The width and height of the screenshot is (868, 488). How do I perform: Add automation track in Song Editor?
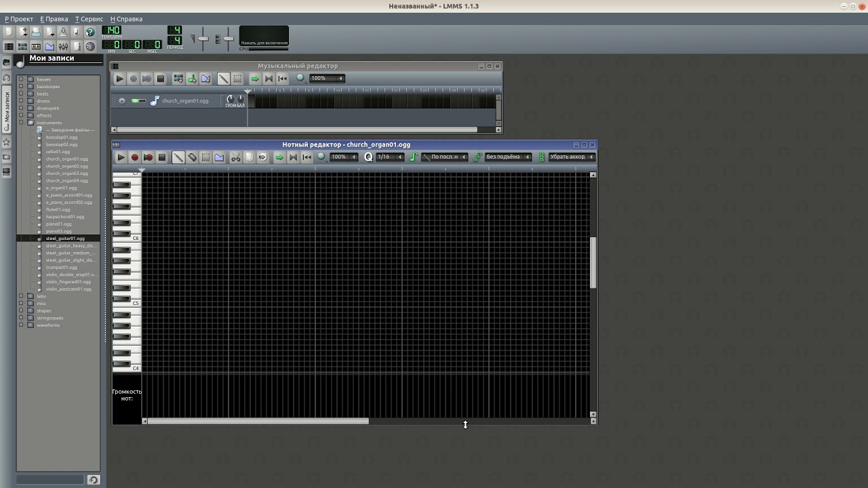pyautogui.click(x=205, y=79)
